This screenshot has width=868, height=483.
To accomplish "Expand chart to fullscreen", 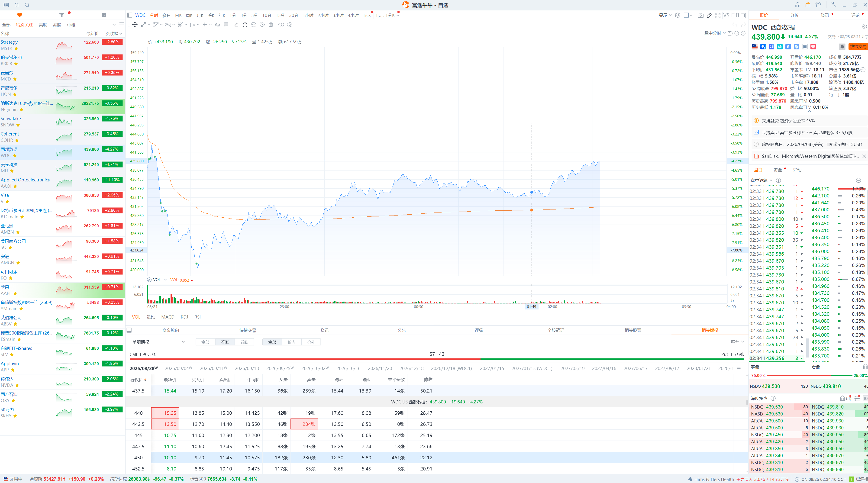I will (718, 15).
